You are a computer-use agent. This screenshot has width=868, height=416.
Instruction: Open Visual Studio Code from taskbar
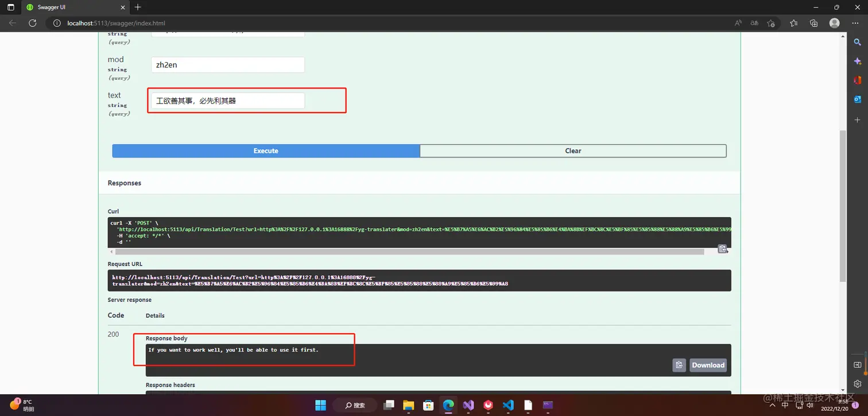[x=508, y=405]
